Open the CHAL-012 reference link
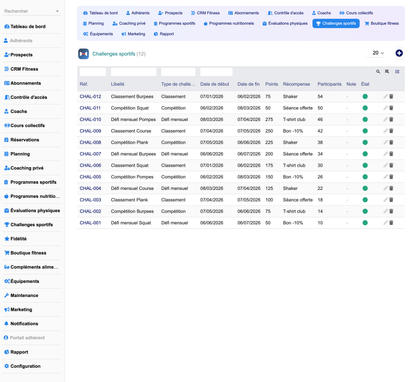 click(x=90, y=97)
